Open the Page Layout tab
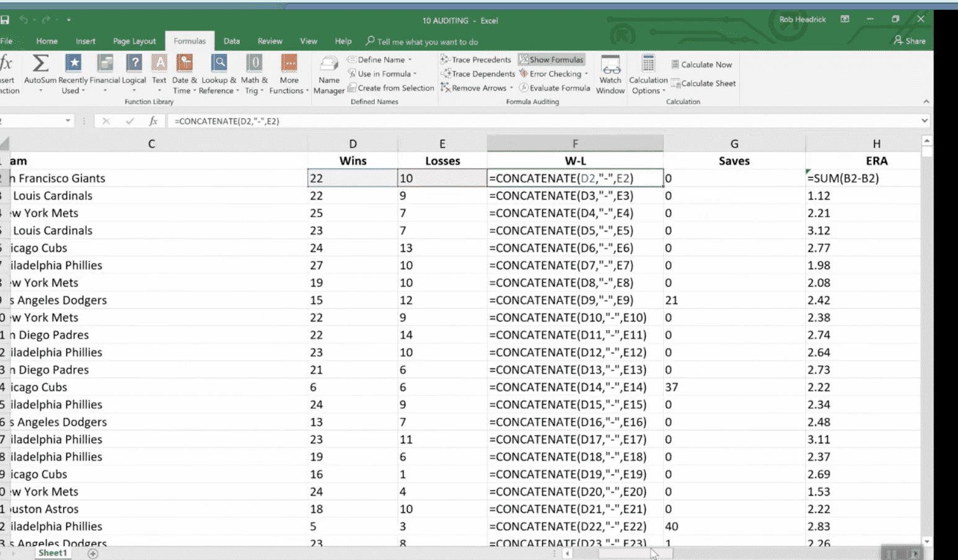The image size is (958, 560). tap(134, 41)
